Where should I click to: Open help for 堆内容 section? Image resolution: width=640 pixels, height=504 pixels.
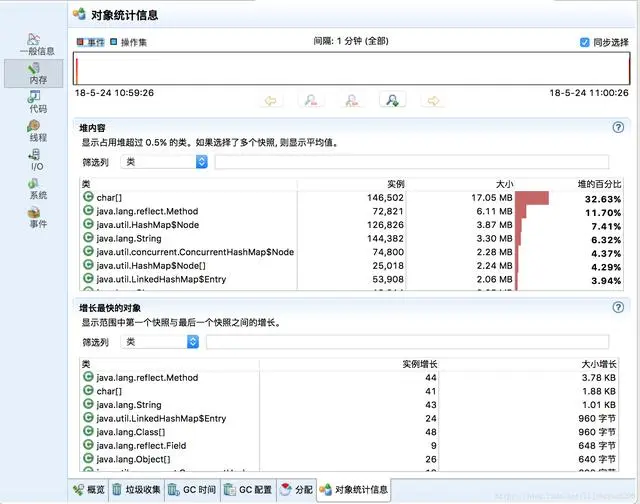click(x=618, y=127)
